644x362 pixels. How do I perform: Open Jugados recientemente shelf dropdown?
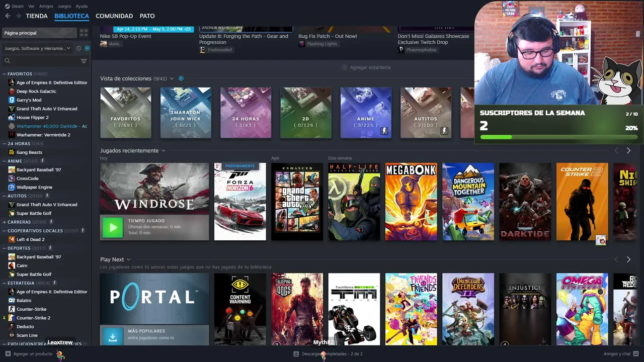[x=163, y=151]
